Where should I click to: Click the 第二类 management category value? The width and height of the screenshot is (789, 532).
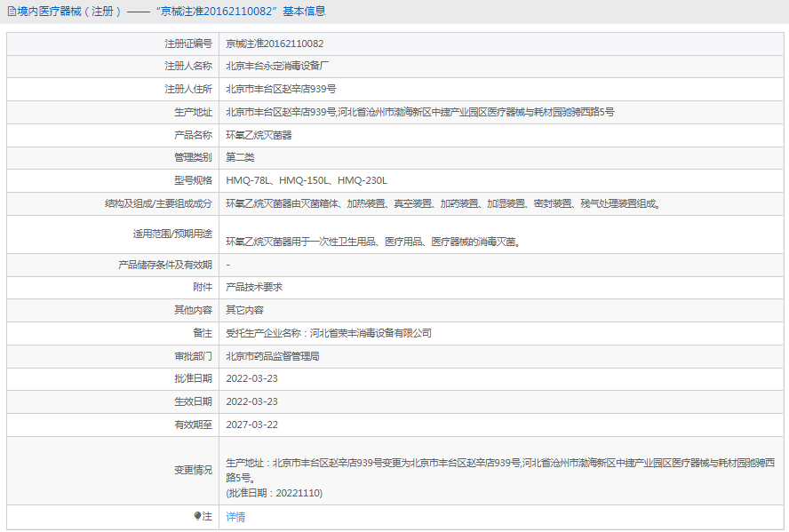click(240, 157)
